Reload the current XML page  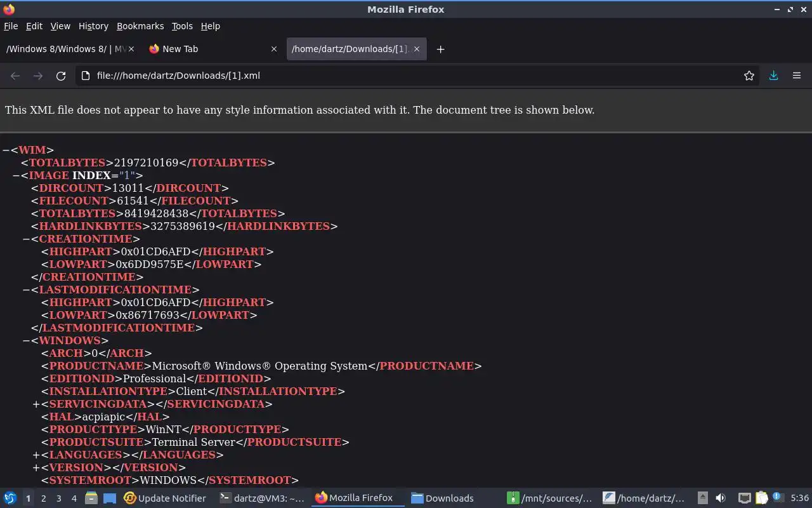click(61, 76)
